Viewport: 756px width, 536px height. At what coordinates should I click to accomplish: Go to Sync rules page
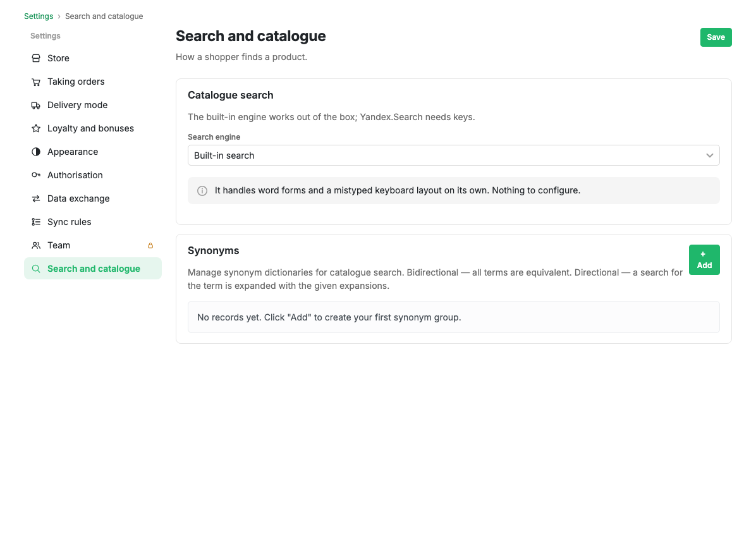coord(92,222)
